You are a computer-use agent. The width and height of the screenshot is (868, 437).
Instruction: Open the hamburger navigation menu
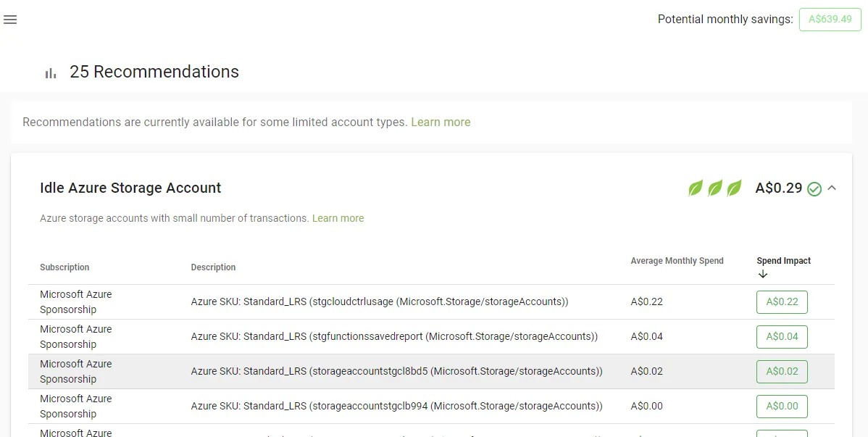[10, 20]
